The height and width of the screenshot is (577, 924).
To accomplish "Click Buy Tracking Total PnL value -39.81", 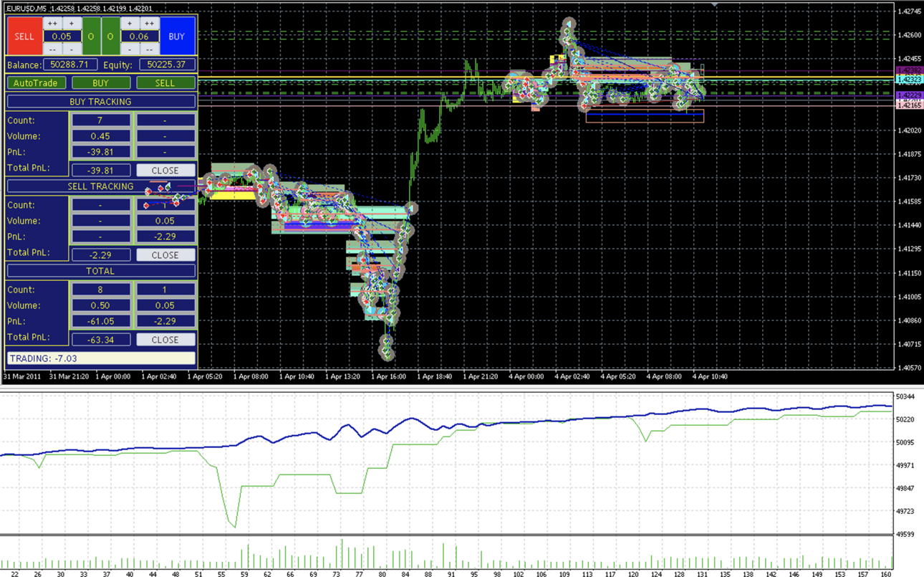I will [100, 171].
